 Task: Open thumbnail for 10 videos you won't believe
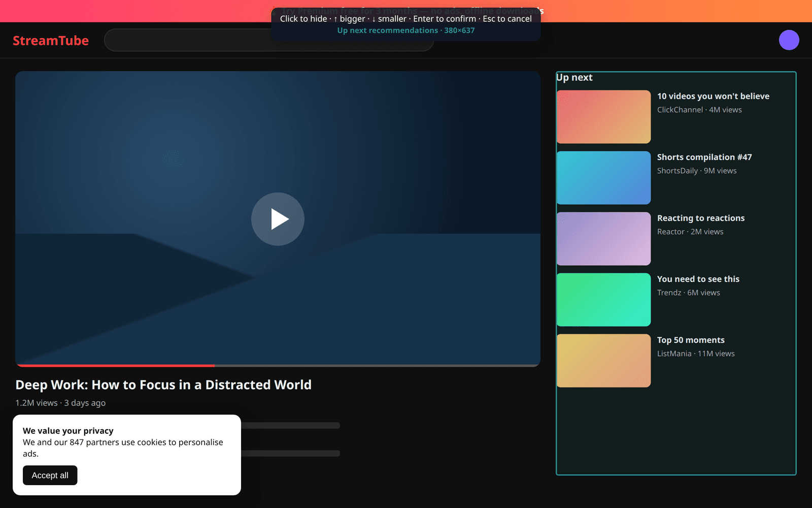click(x=604, y=117)
